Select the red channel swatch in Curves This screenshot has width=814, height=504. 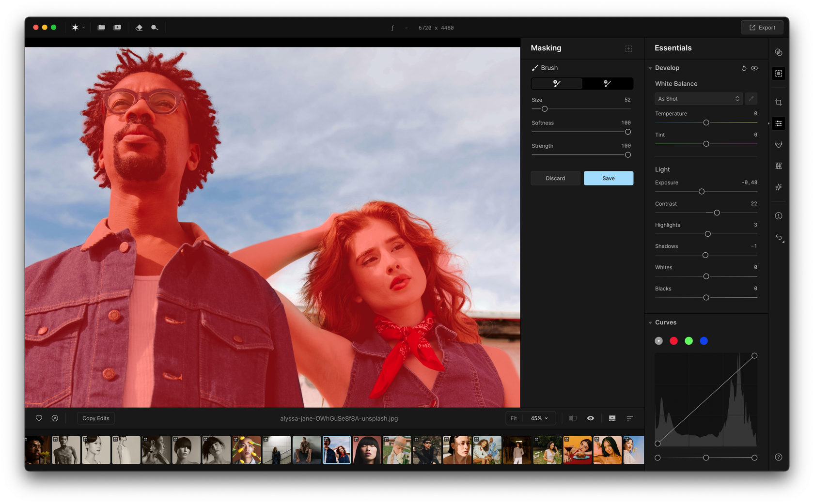pyautogui.click(x=673, y=341)
